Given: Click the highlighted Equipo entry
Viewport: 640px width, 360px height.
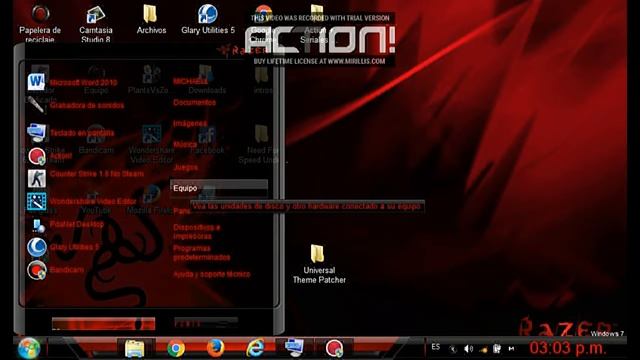Looking at the screenshot, I should [219, 188].
